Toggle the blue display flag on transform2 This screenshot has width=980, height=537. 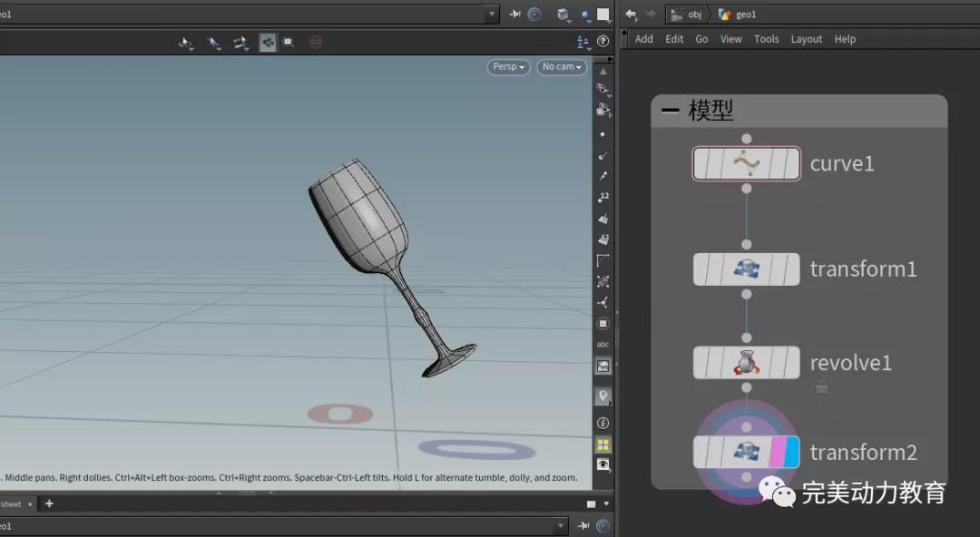point(790,452)
